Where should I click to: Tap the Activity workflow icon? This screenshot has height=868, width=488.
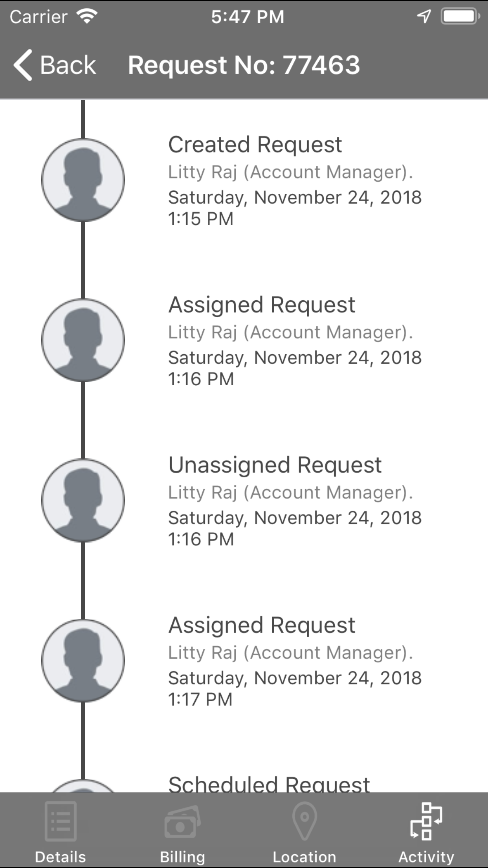(426, 821)
